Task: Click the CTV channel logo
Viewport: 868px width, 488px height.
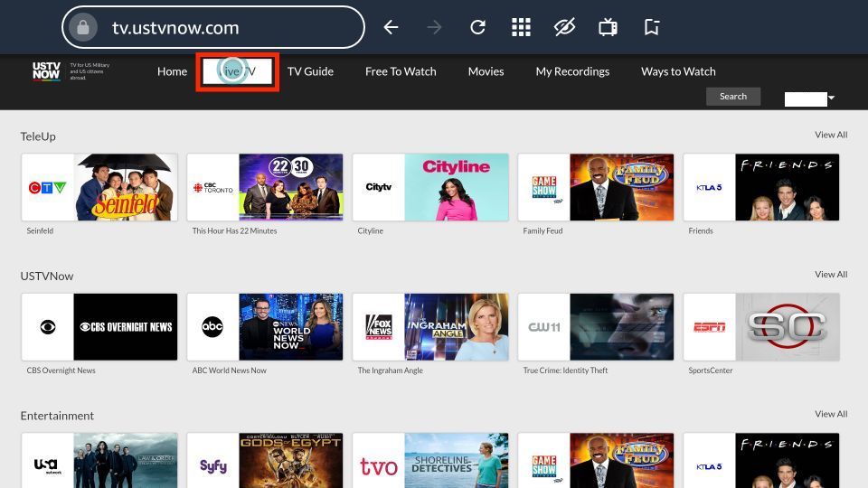Action: (x=48, y=188)
